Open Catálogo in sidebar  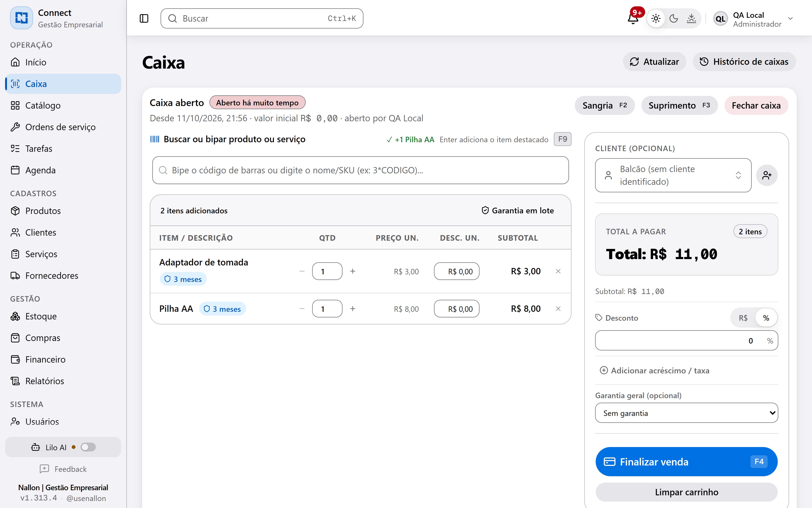coord(63,105)
